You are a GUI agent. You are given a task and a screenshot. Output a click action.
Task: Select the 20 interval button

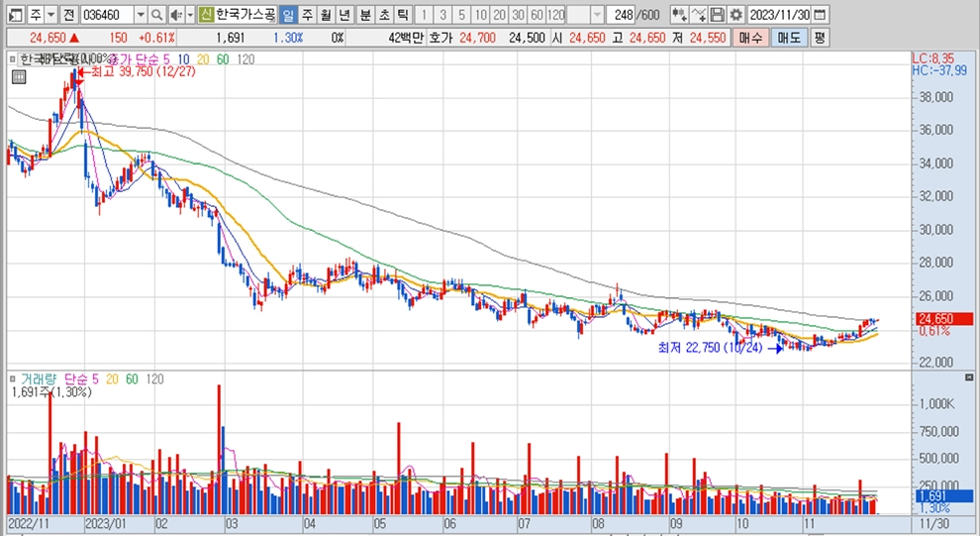tap(499, 15)
